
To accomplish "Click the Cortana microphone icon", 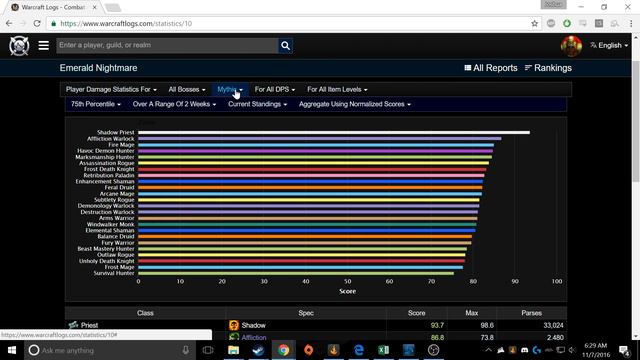I will click(185, 350).
